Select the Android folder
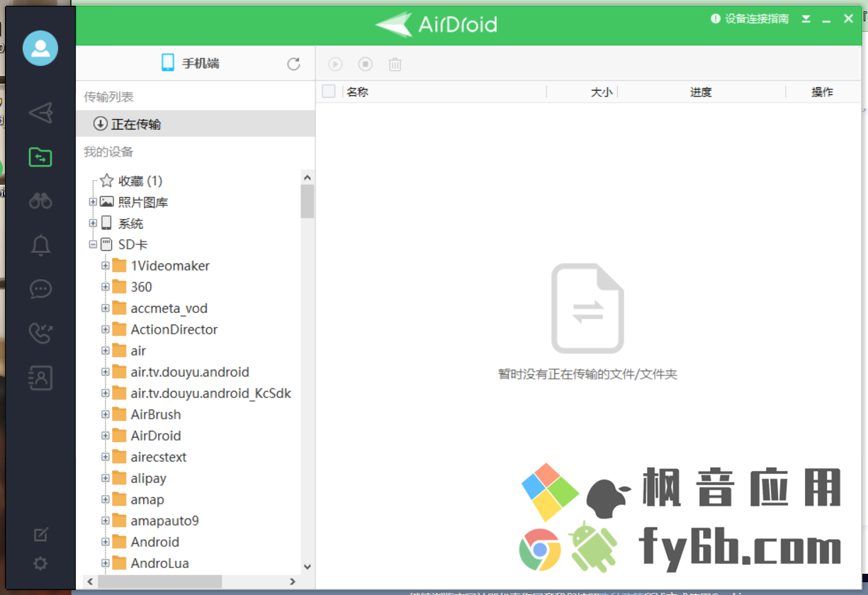This screenshot has height=595, width=868. (155, 542)
